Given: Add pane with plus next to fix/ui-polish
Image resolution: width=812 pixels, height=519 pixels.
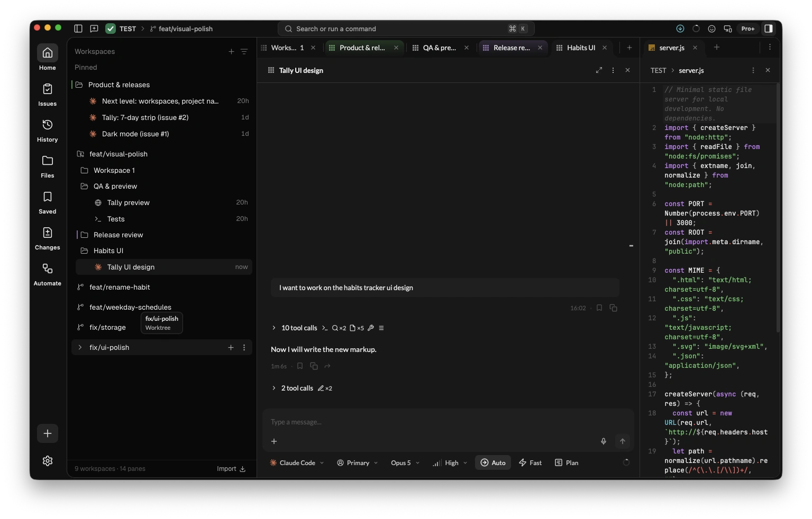Looking at the screenshot, I should click(231, 347).
